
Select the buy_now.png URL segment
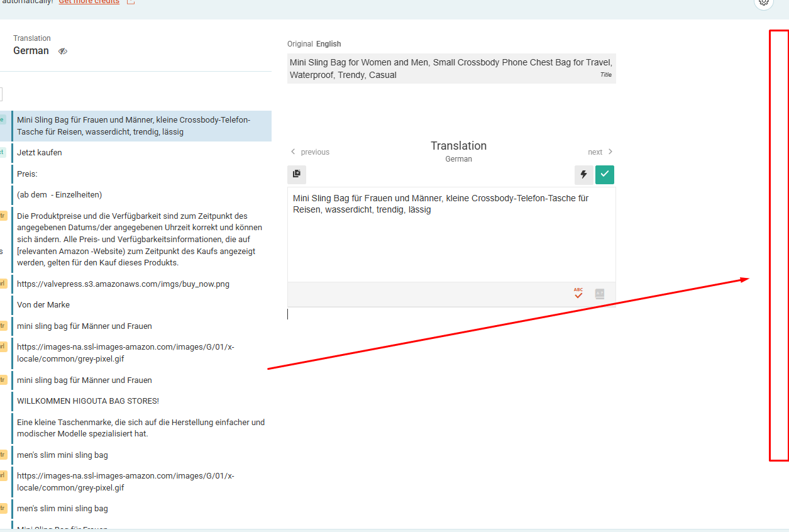pos(141,284)
